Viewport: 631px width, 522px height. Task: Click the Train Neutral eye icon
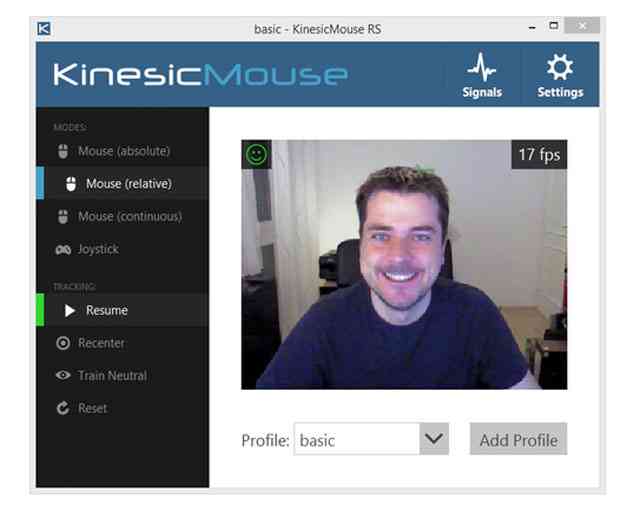[63, 376]
